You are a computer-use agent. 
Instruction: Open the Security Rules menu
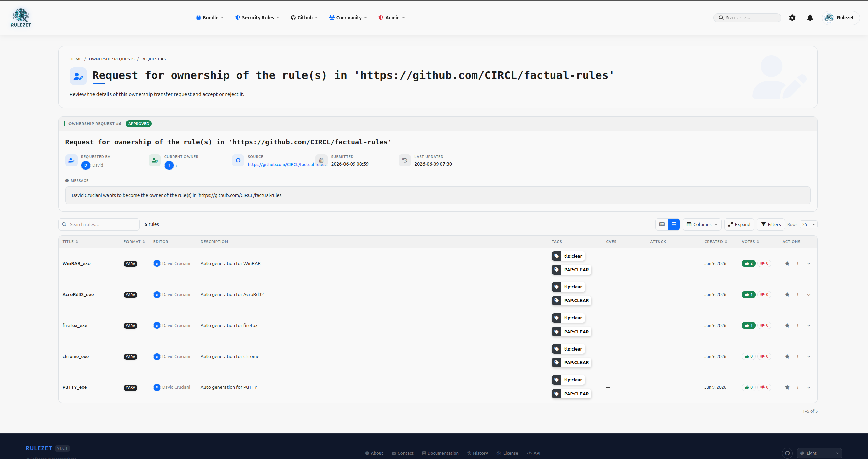pyautogui.click(x=257, y=18)
